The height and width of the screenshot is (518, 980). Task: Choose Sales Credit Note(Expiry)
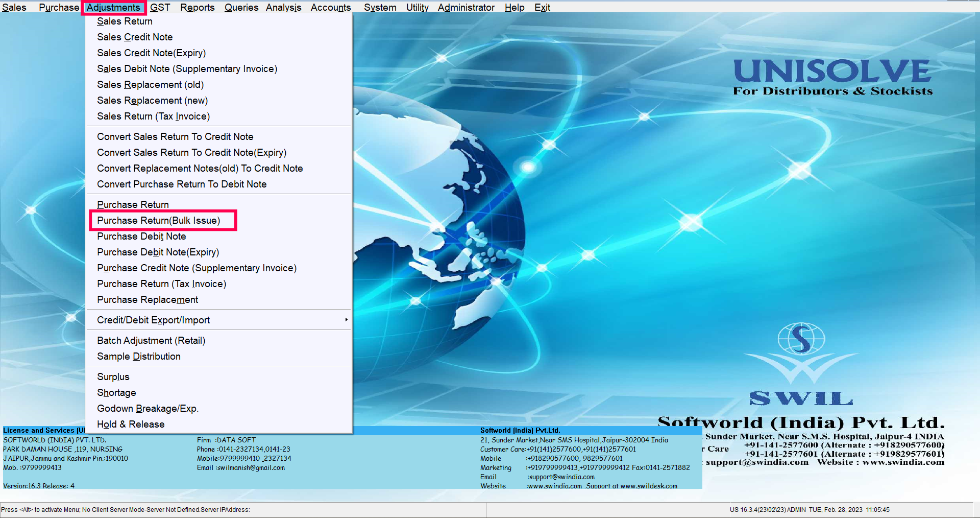tap(219, 53)
